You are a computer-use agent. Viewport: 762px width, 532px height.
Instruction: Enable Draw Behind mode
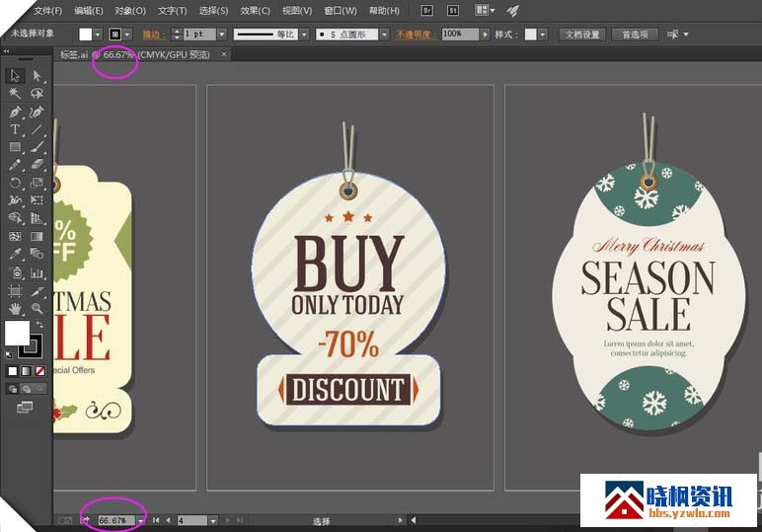27,389
